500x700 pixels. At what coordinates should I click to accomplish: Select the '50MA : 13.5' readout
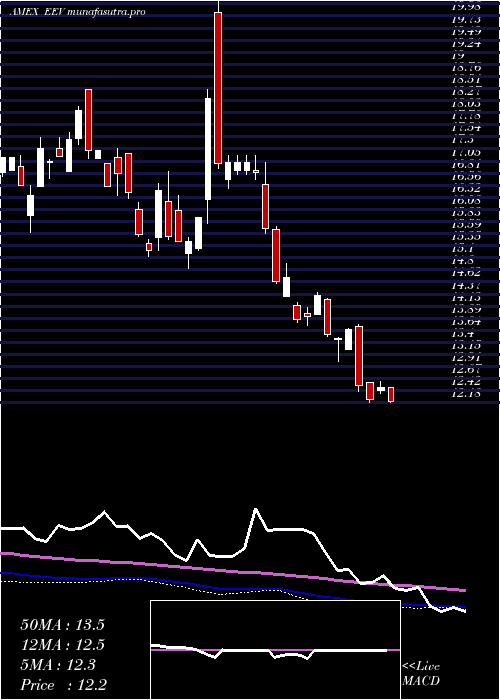(x=62, y=625)
